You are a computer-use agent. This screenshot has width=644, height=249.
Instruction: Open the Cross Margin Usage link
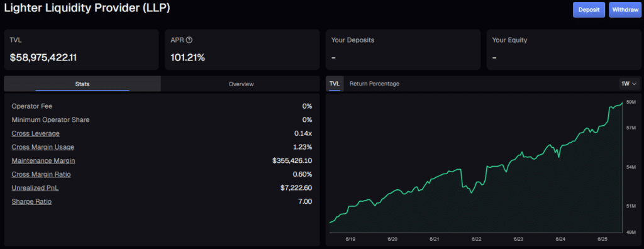click(x=43, y=147)
